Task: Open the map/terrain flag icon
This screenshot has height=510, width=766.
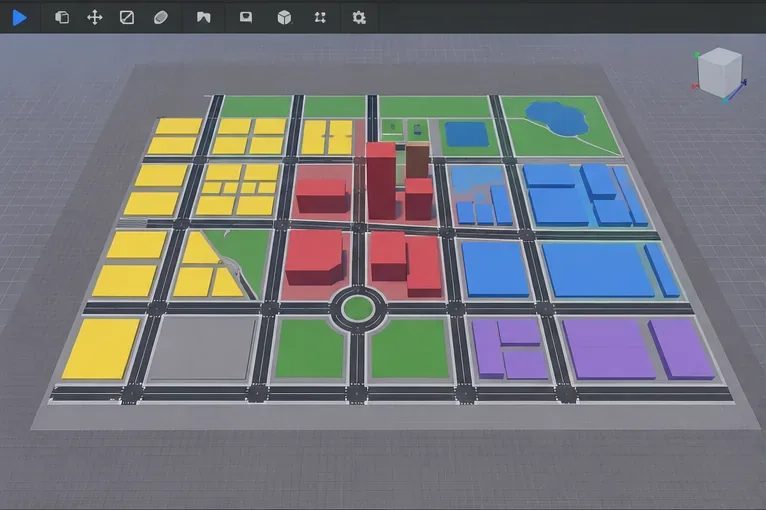Action: [x=203, y=18]
